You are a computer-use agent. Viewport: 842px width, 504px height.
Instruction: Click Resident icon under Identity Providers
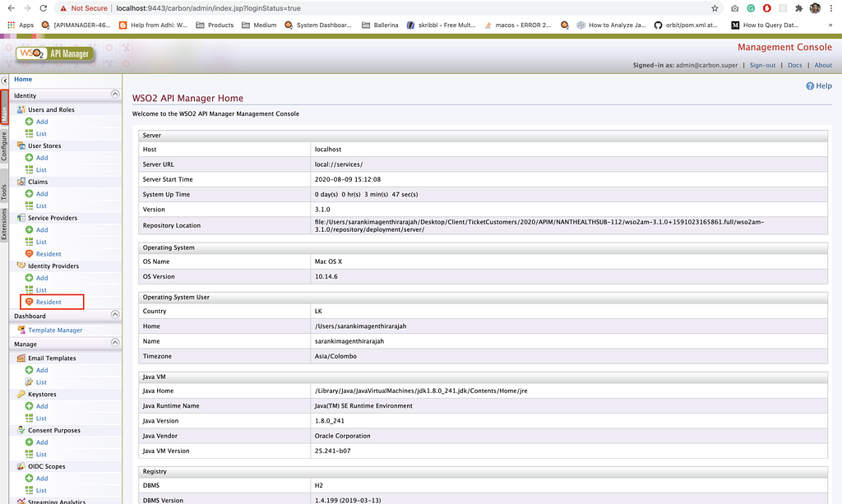point(29,302)
